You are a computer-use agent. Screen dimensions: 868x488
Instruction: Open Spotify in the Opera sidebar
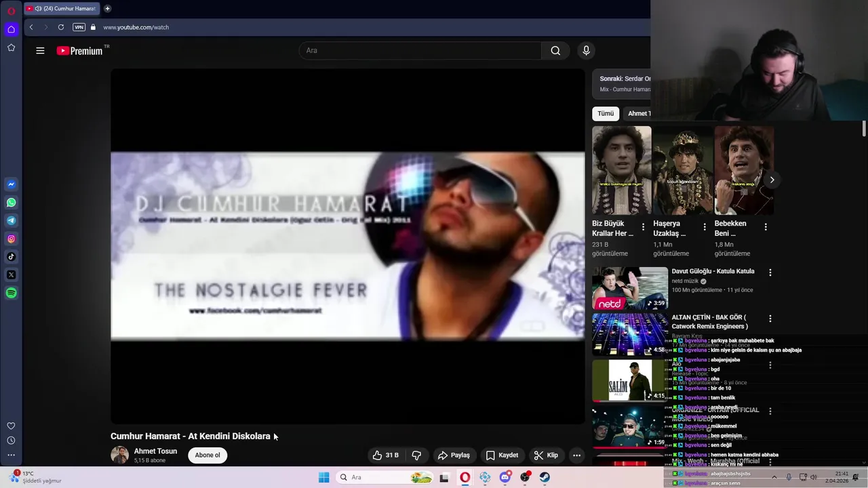(11, 293)
